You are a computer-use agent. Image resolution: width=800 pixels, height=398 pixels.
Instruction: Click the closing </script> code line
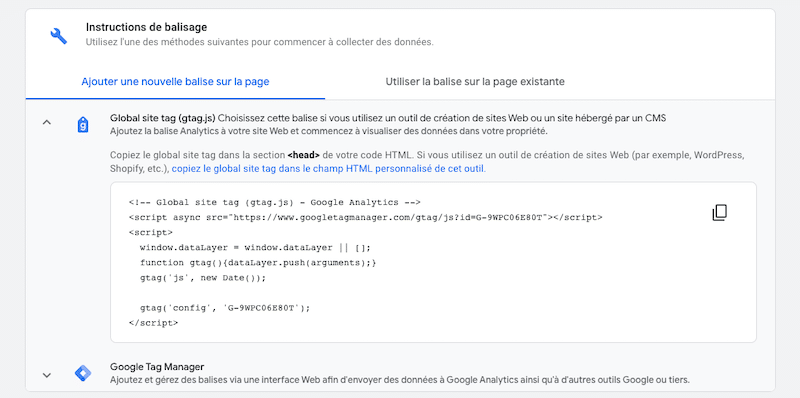(154, 322)
